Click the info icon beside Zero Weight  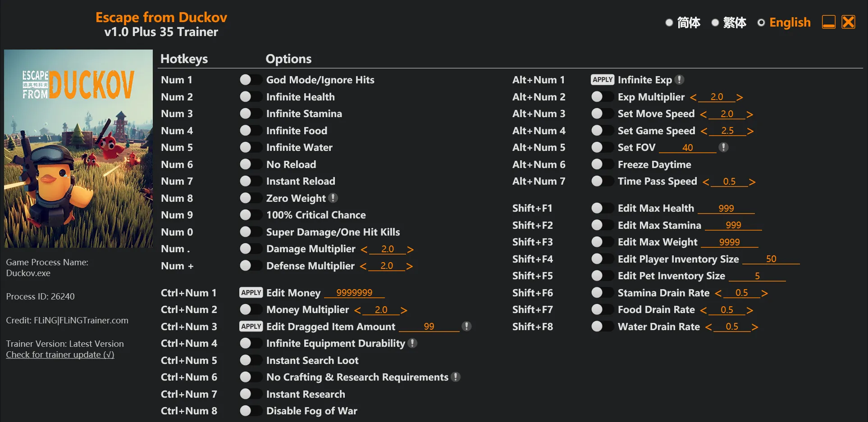pyautogui.click(x=333, y=198)
